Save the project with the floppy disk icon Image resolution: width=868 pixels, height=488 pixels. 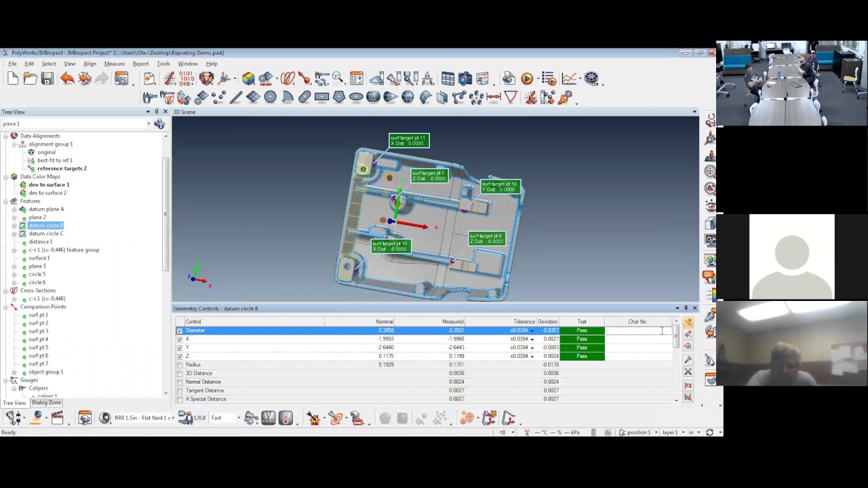coord(47,79)
